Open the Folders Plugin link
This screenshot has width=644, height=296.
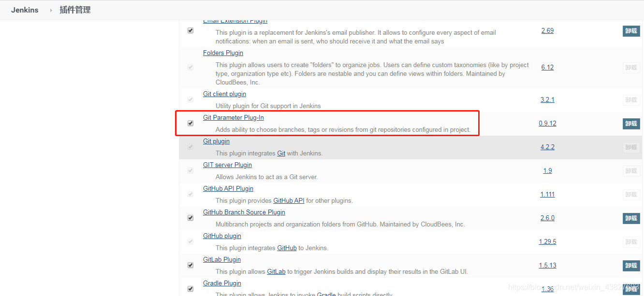point(223,53)
